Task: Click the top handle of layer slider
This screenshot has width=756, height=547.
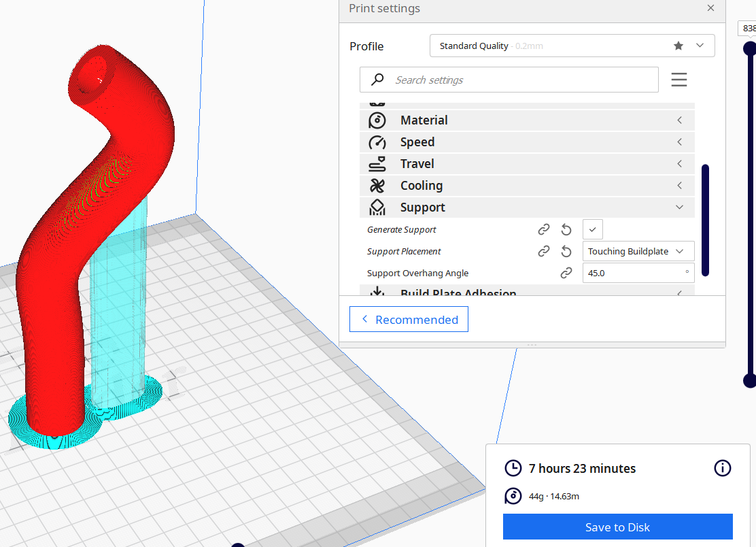Action: click(750, 48)
